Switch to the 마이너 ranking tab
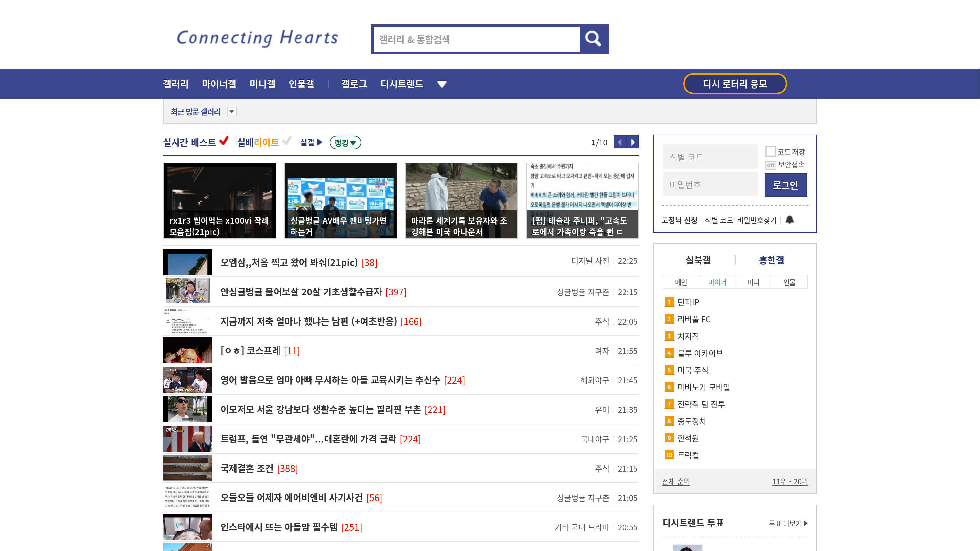 [x=717, y=282]
